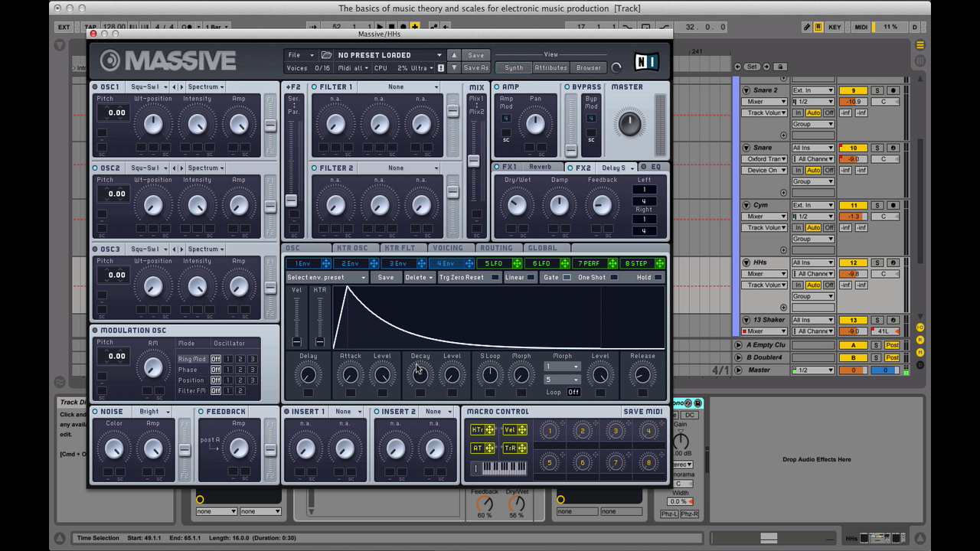Open the NO PRESET LOADED preset dropdown

389,55
